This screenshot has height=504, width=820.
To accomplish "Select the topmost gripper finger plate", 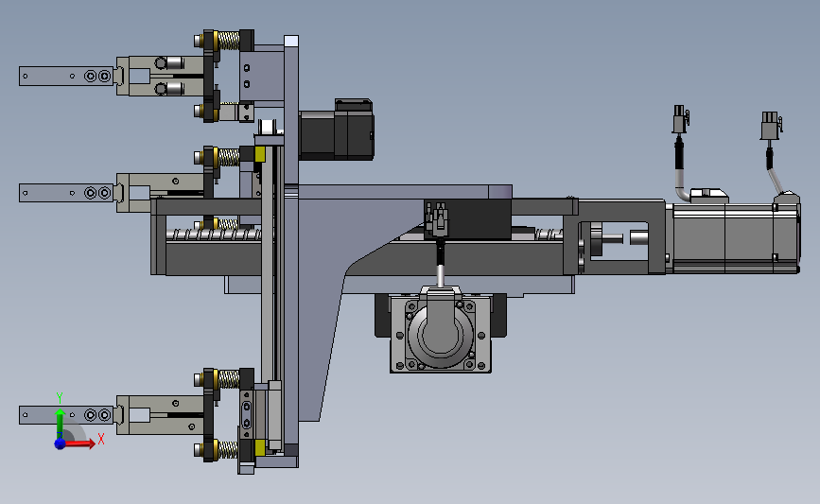I will [66, 76].
